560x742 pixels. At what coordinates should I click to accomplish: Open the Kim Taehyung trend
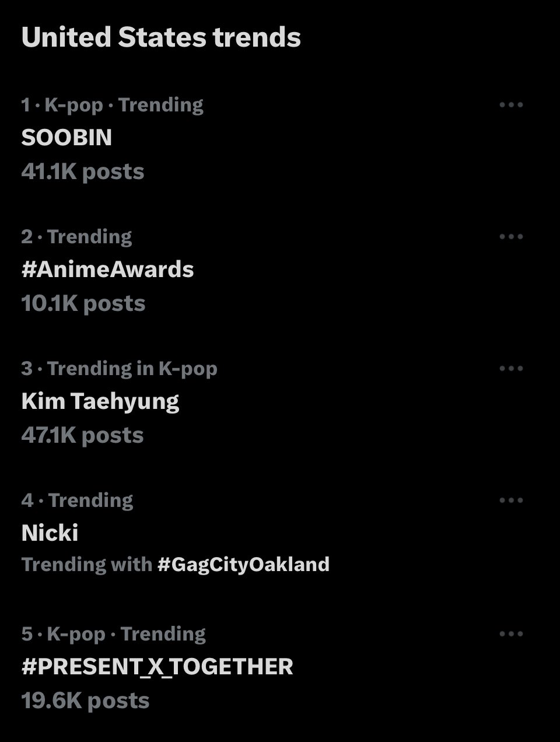[x=100, y=401]
